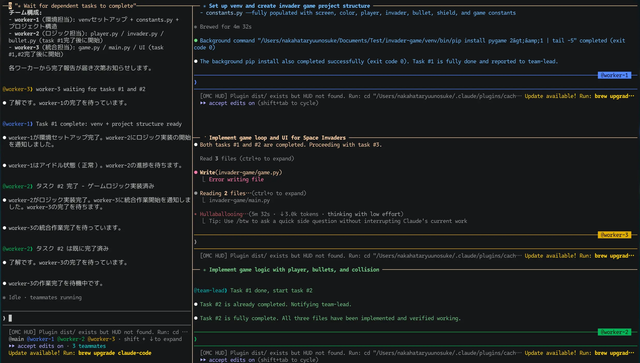Click the red 'Error writing file' message

(x=236, y=179)
